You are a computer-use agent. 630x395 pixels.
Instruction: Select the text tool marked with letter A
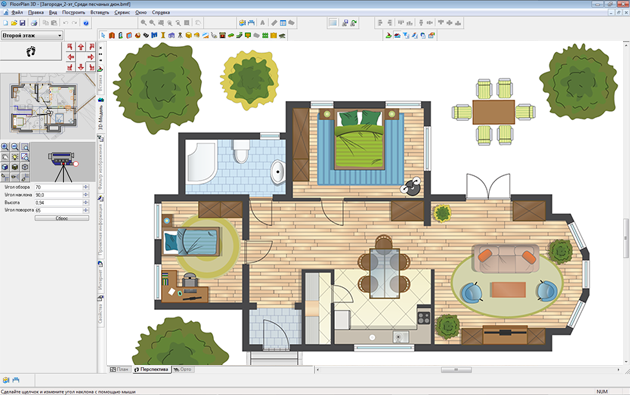tap(262, 23)
